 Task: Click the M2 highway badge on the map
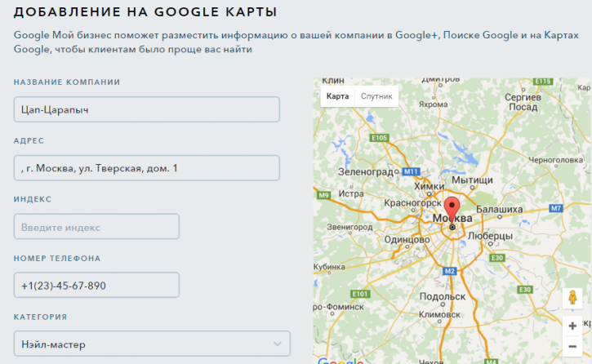coord(449,271)
